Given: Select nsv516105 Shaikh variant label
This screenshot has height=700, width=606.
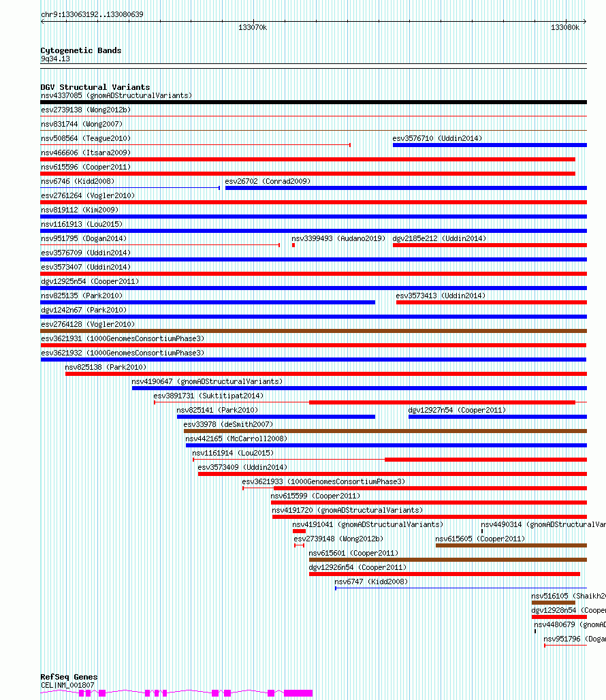Looking at the screenshot, I should pyautogui.click(x=569, y=596).
